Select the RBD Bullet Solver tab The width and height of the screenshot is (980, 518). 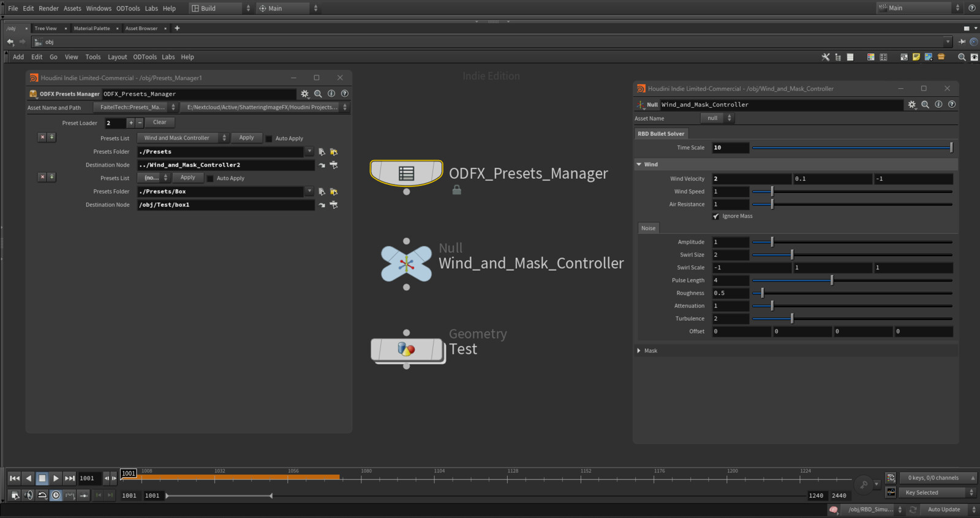pos(661,133)
